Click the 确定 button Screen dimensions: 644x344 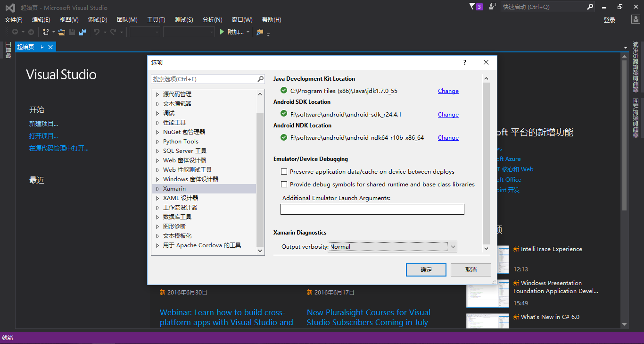pos(426,270)
